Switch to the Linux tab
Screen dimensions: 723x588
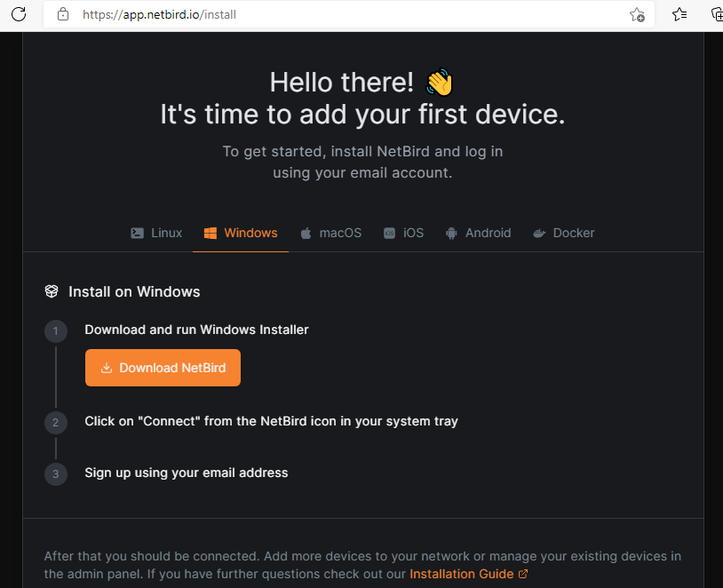[166, 233]
